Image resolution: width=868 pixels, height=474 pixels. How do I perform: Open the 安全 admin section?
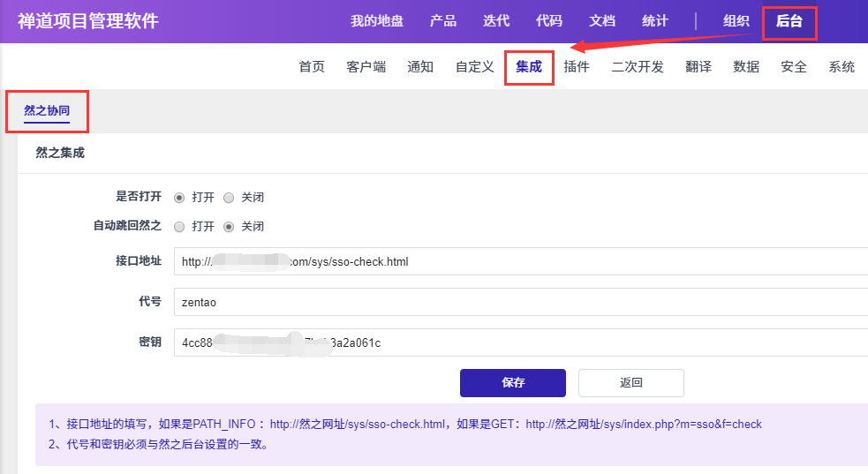[794, 67]
